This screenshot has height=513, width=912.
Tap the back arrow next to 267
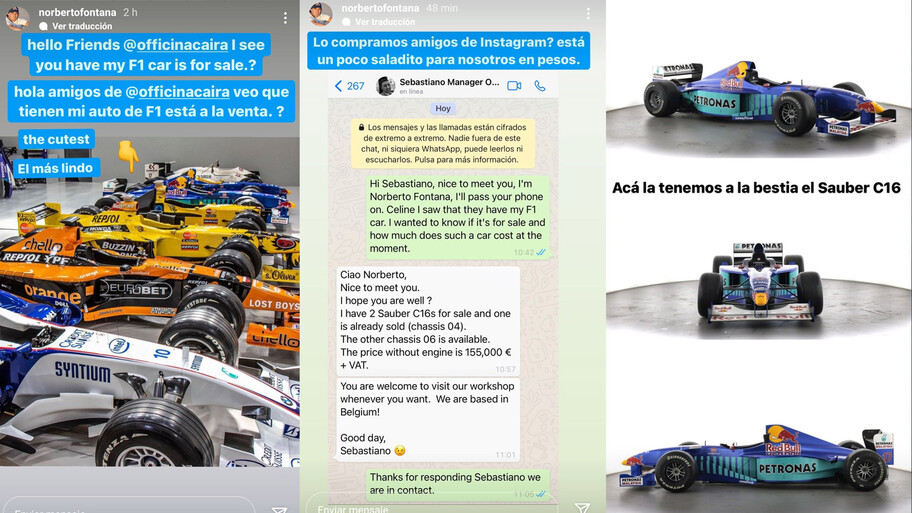pyautogui.click(x=339, y=86)
